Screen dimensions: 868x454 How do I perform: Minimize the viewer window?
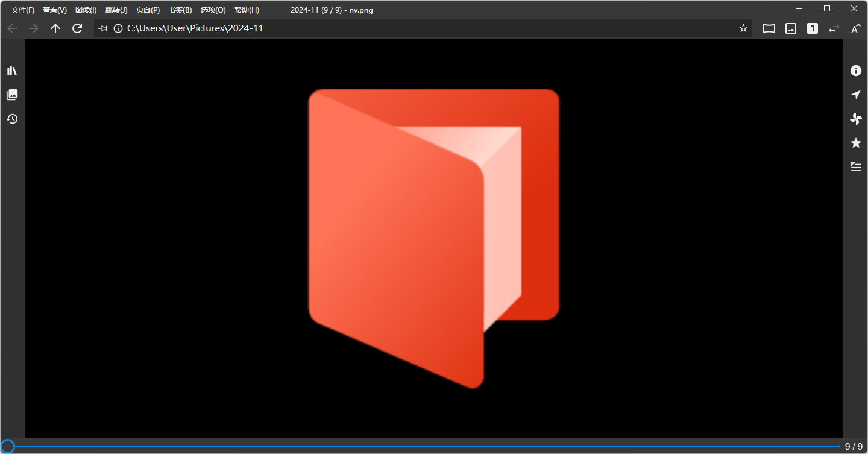pos(799,9)
